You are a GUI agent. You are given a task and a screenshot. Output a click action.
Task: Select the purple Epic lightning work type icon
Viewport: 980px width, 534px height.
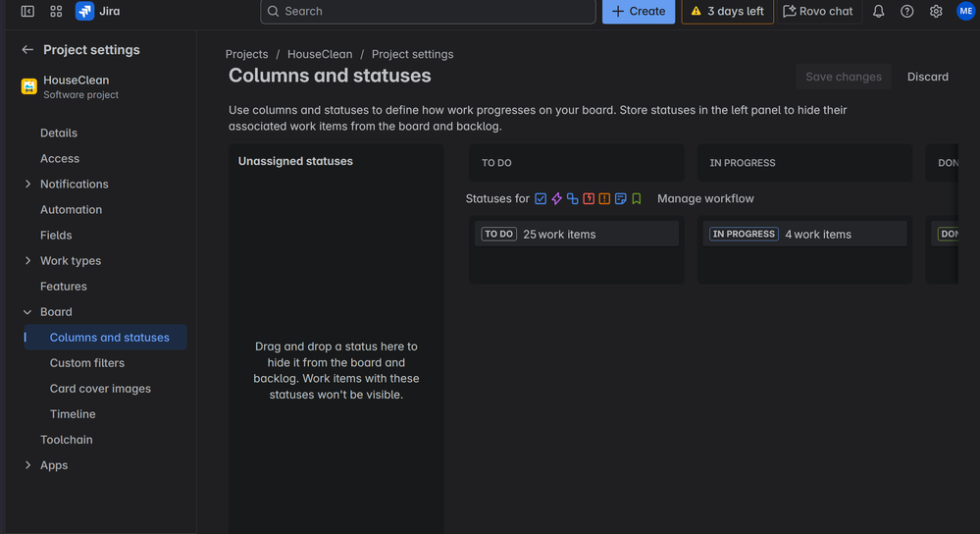pos(556,199)
